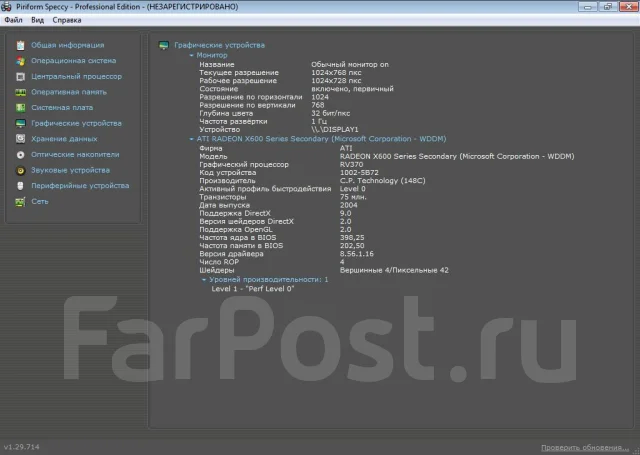Select the Операционная система Windows icon

[20, 61]
